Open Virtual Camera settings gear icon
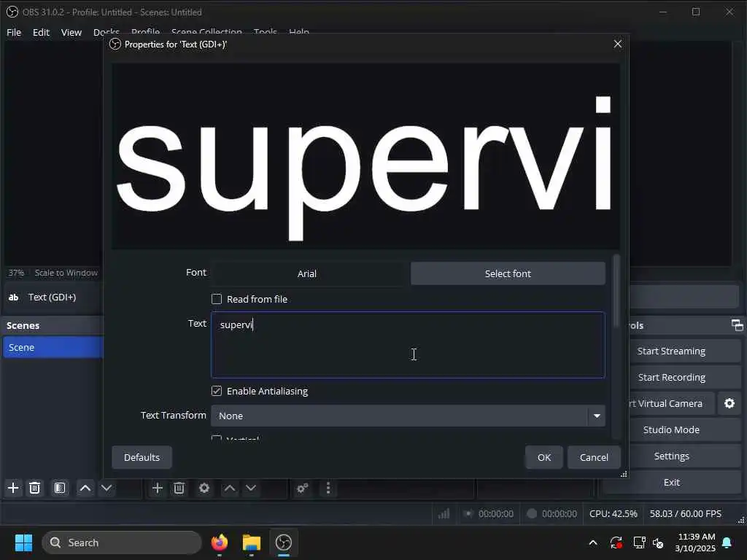The width and height of the screenshot is (747, 560). pos(729,403)
